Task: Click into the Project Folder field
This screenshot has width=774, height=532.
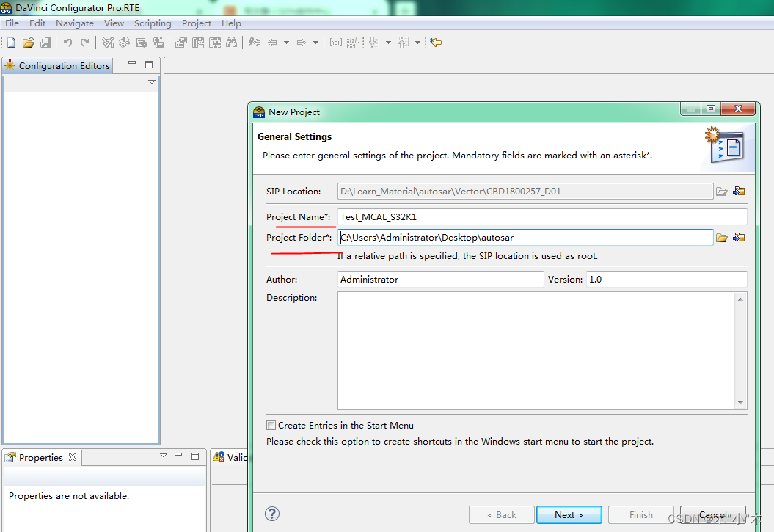Action: (525, 238)
